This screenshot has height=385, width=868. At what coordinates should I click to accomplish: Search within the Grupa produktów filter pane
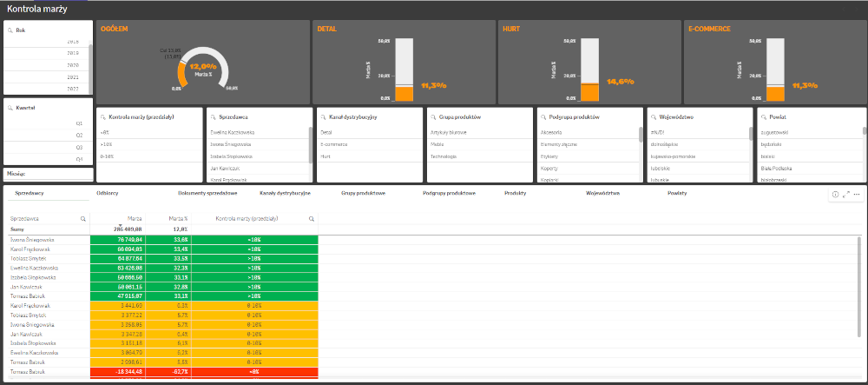click(x=435, y=117)
